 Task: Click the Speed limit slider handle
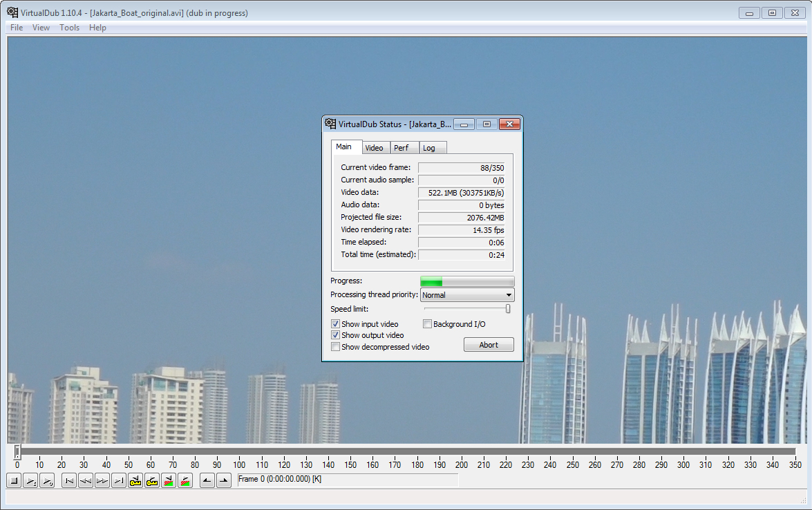[x=508, y=309]
